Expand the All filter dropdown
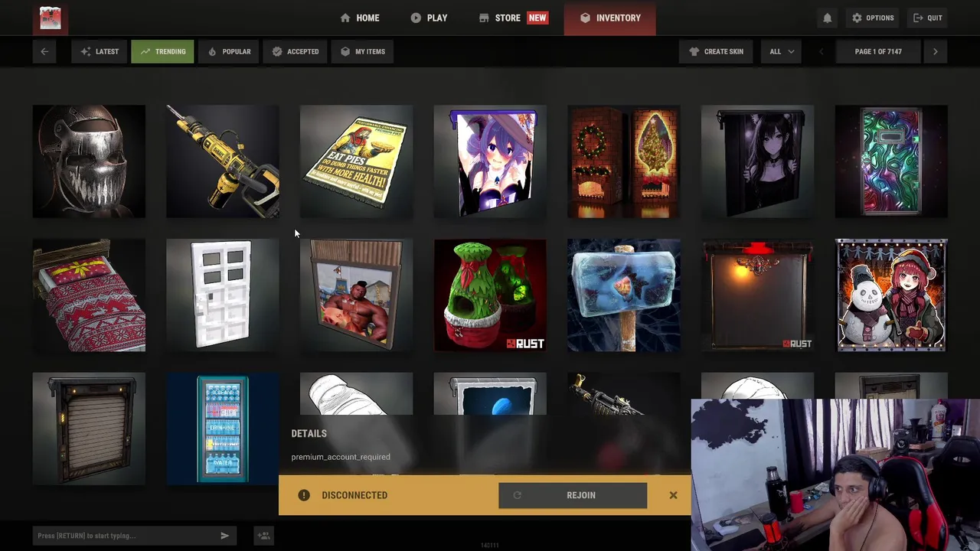 pyautogui.click(x=782, y=51)
